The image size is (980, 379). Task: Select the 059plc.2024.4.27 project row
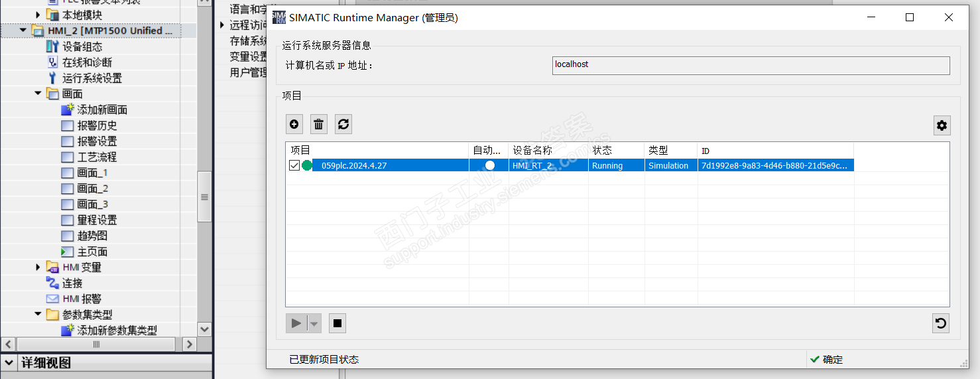pyautogui.click(x=570, y=165)
